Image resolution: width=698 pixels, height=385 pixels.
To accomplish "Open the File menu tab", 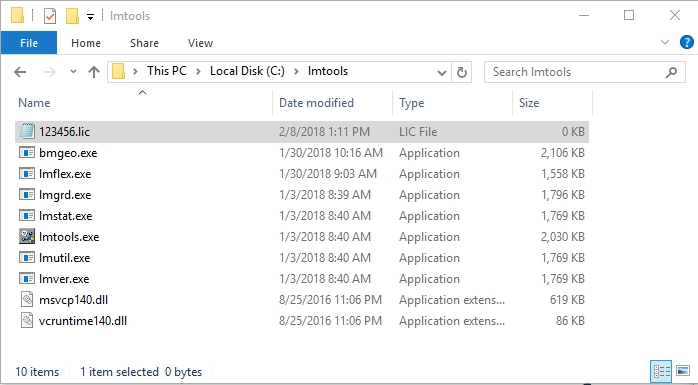I will click(29, 43).
